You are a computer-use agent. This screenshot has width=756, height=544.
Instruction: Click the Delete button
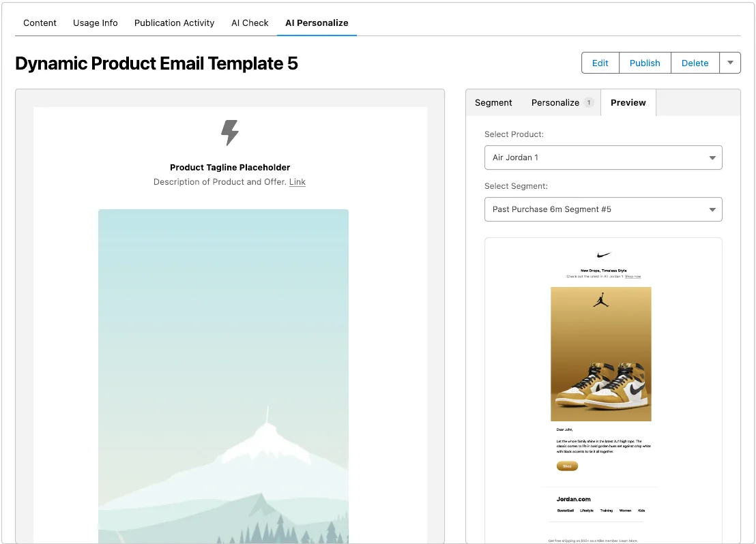[695, 63]
